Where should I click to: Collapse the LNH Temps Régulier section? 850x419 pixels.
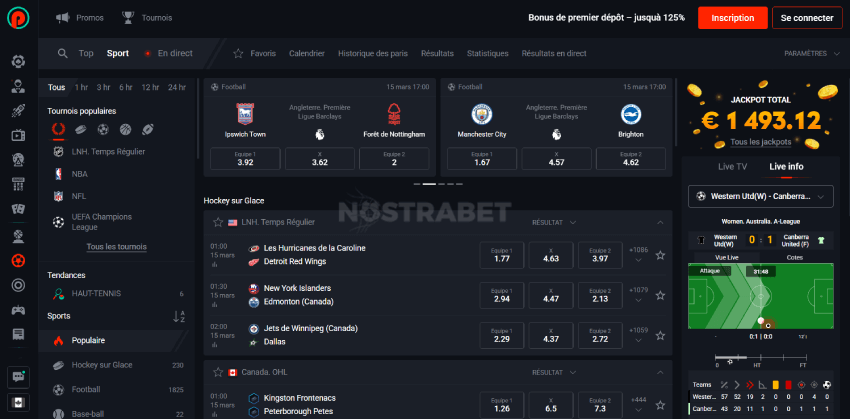point(660,222)
